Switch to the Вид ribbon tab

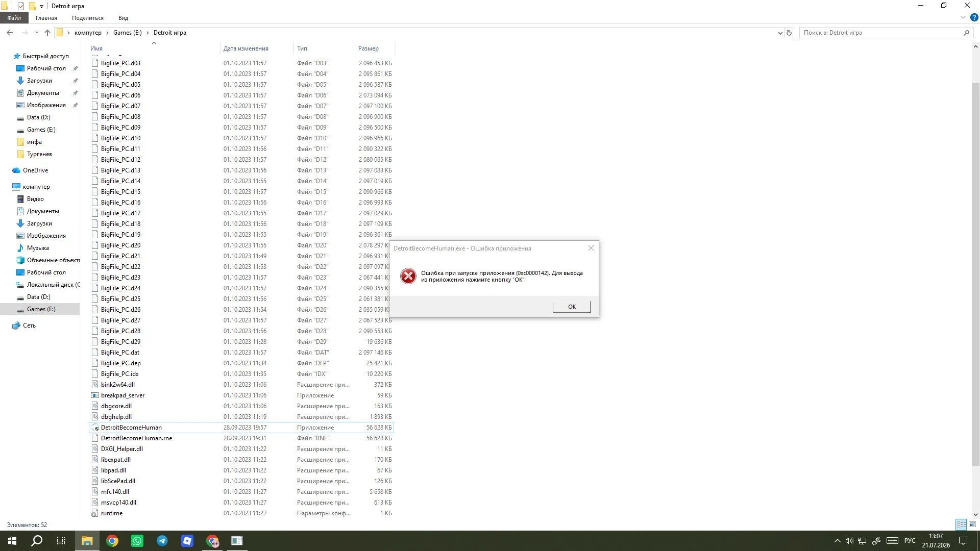[123, 18]
